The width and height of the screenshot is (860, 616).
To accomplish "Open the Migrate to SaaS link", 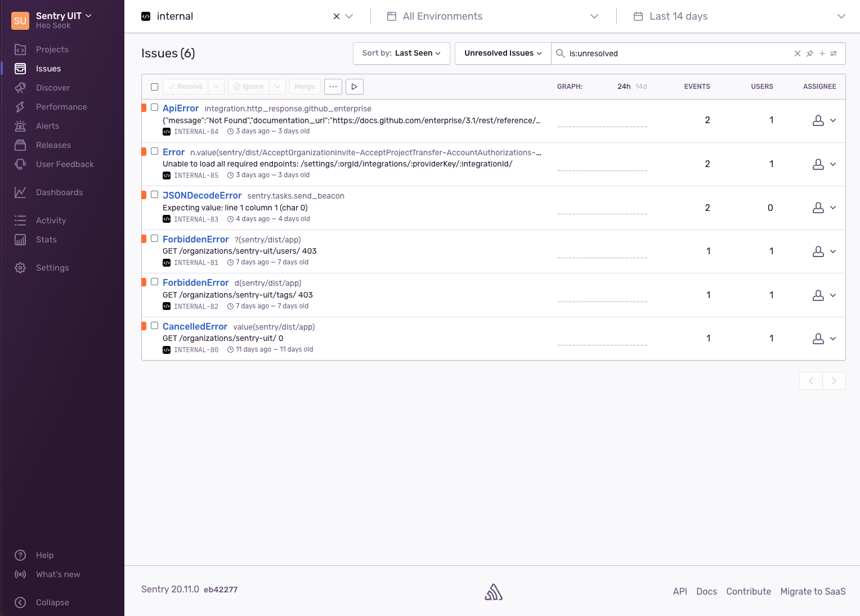I will coord(813,591).
